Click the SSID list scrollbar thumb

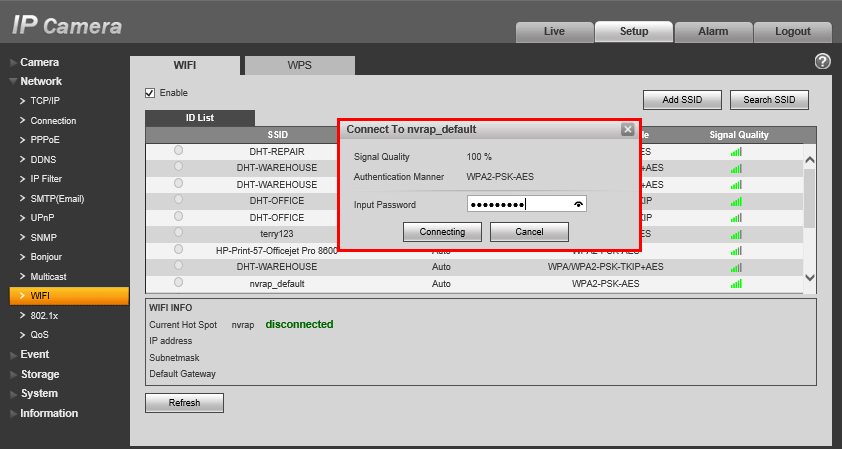(810, 199)
